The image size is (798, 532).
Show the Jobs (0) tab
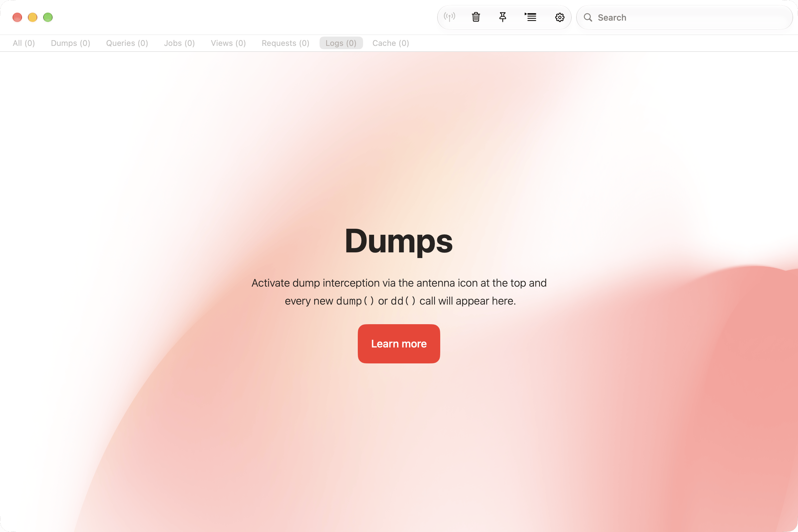(x=179, y=43)
